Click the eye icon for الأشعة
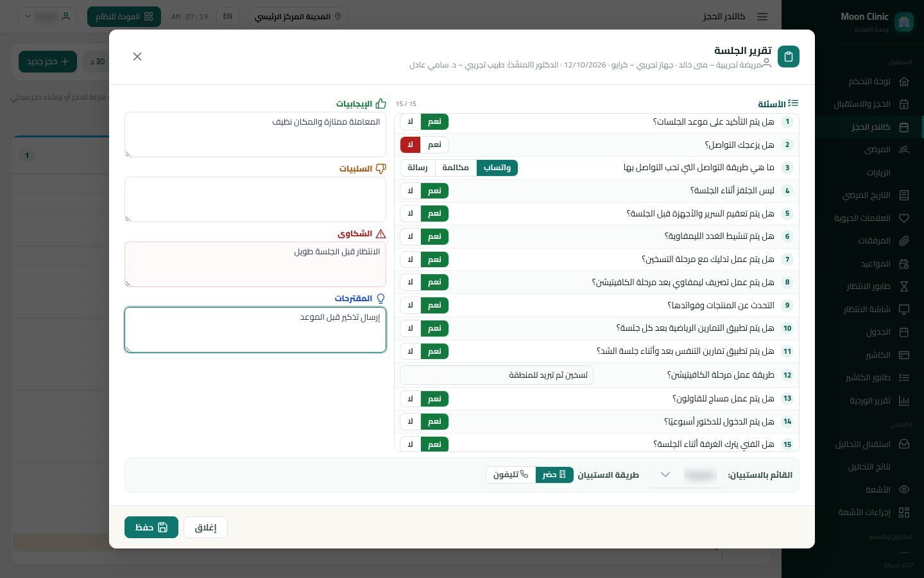 [904, 489]
